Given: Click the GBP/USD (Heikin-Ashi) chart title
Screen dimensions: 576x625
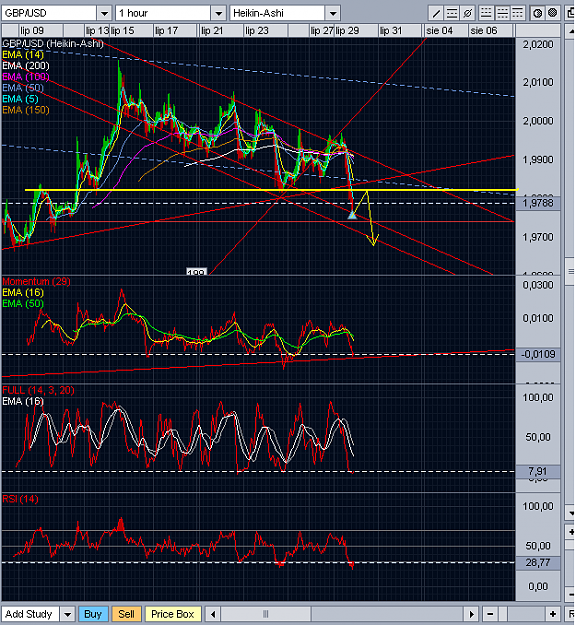Looking at the screenshot, I should tap(53, 43).
